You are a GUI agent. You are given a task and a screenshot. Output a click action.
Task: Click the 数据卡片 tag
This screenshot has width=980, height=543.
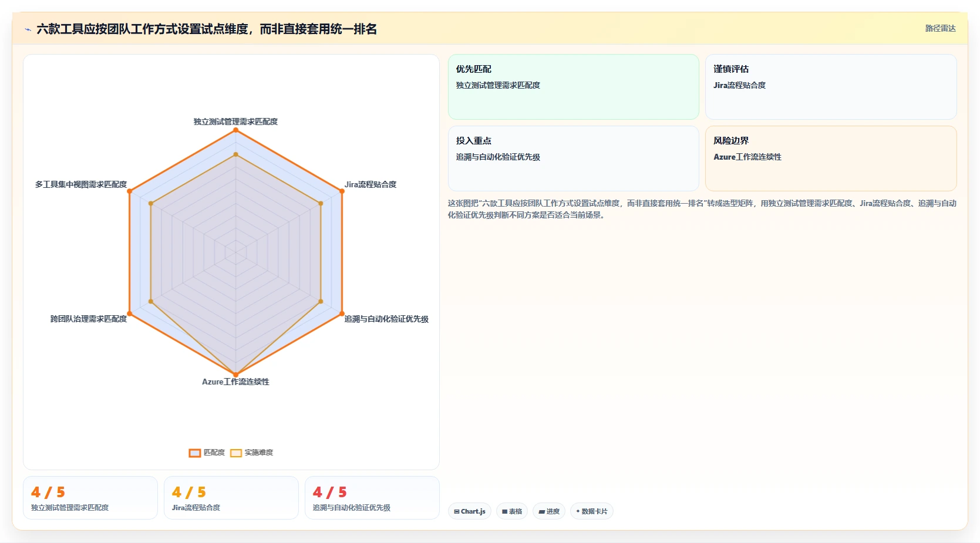click(591, 511)
